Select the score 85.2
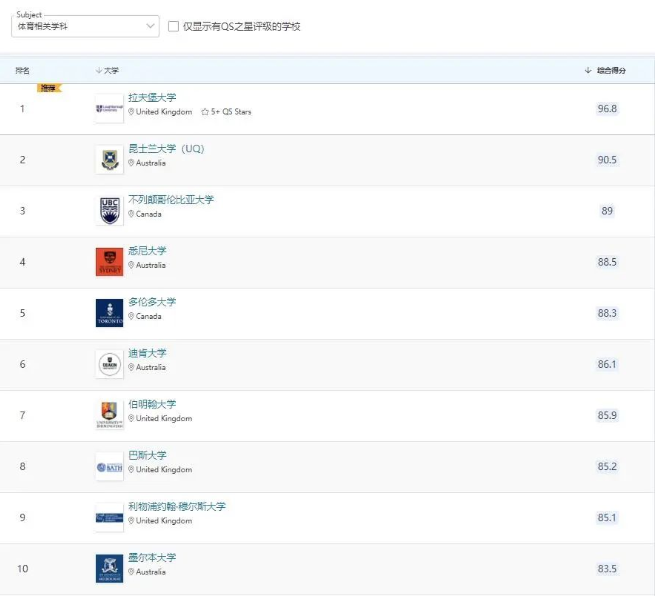Screen dimensions: 667x602 point(607,467)
